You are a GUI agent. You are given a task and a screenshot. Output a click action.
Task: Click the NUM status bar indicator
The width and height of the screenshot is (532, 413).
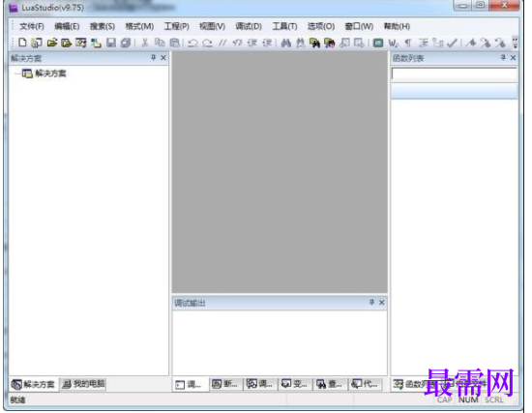[468, 399]
